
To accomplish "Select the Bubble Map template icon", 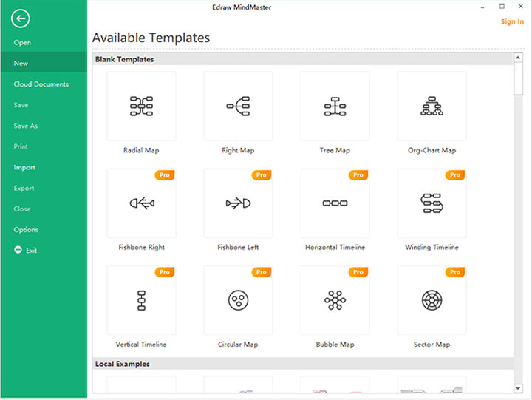I will pyautogui.click(x=335, y=300).
